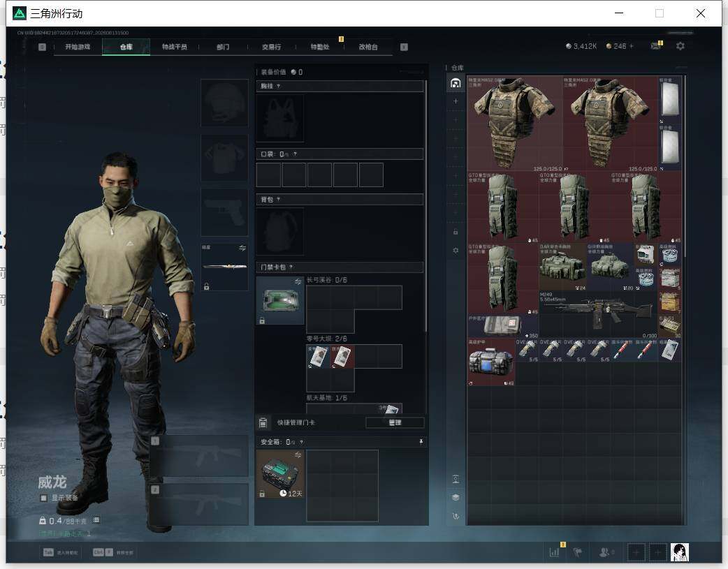Open the player avatar in bottom bar

(679, 552)
